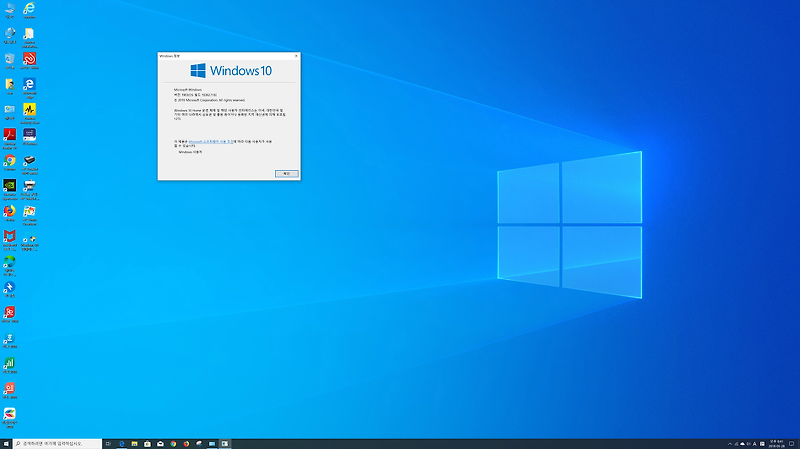The height and width of the screenshot is (449, 800).
Task: Open the Mail app from the taskbar
Action: tap(160, 444)
